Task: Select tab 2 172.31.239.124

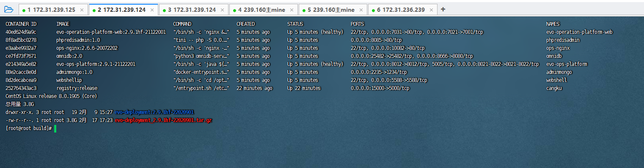Action: point(124,9)
